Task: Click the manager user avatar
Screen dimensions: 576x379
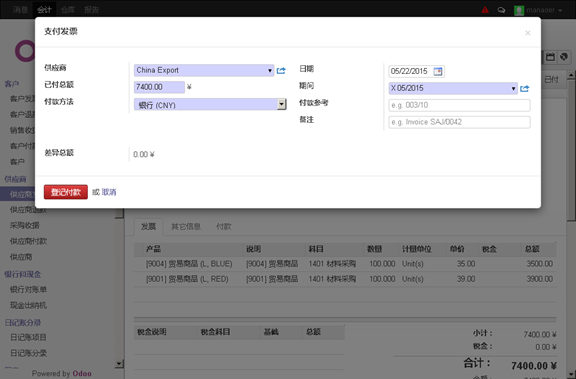Action: pos(519,10)
